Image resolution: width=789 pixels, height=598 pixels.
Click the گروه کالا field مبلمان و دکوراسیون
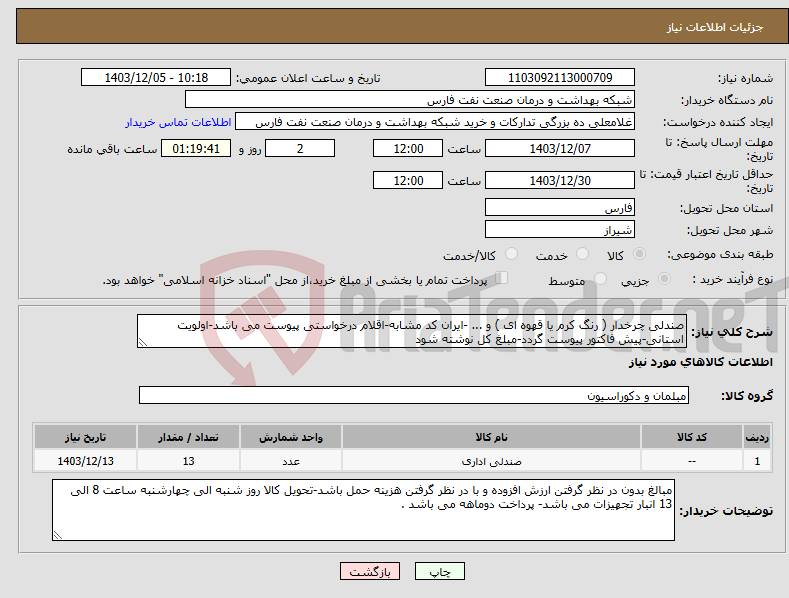[414, 396]
